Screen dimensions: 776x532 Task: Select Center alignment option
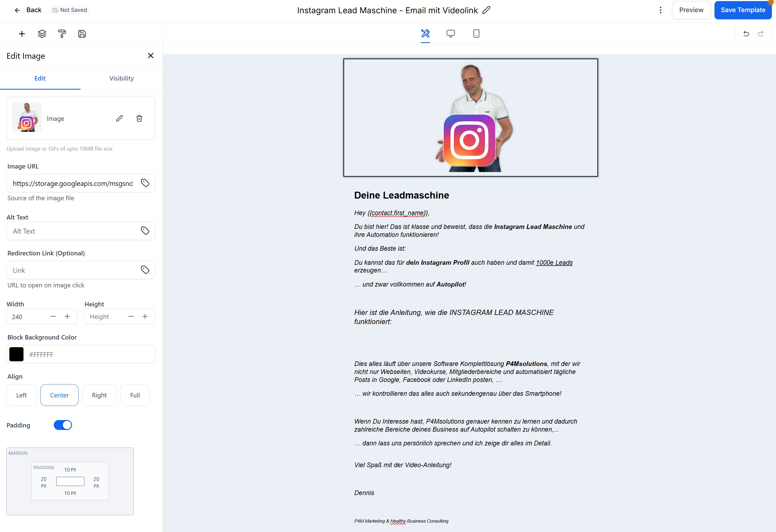(59, 395)
